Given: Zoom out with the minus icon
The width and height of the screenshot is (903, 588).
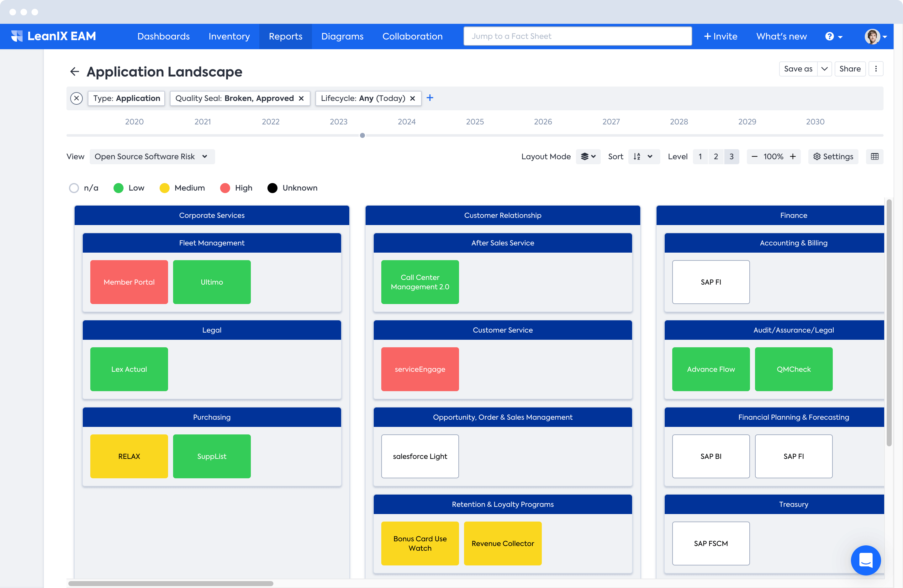Looking at the screenshot, I should [x=755, y=156].
